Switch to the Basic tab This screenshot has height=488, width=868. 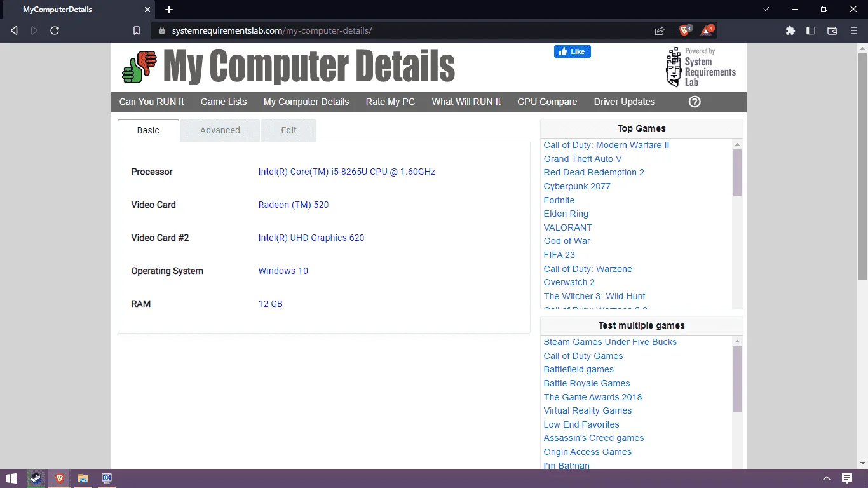[x=148, y=130]
